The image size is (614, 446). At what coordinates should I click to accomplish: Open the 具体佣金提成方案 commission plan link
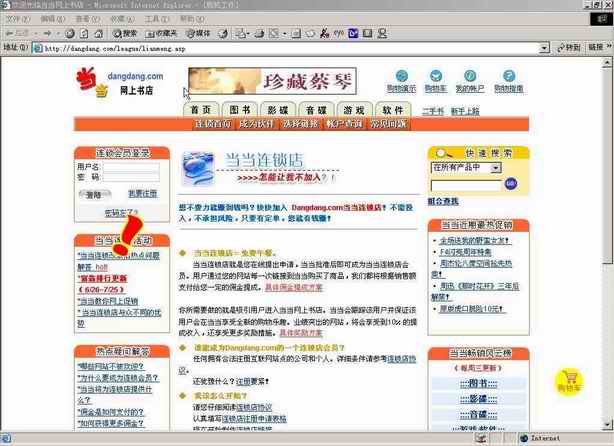(294, 287)
